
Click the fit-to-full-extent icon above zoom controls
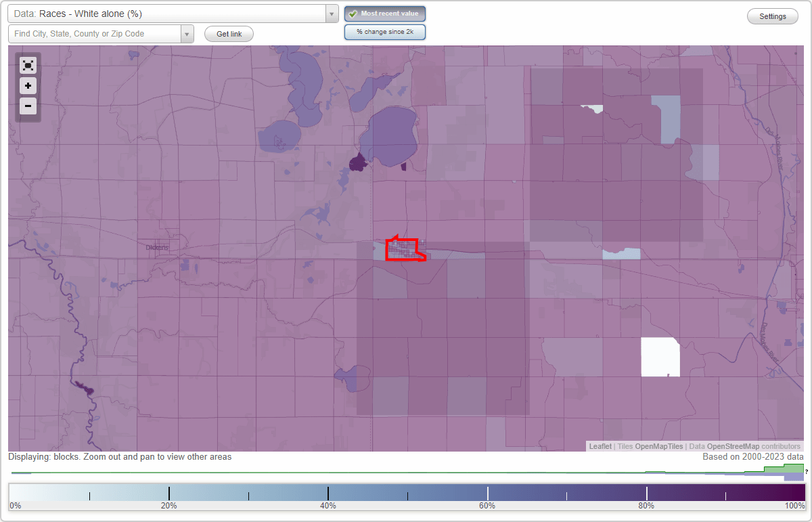coord(28,65)
